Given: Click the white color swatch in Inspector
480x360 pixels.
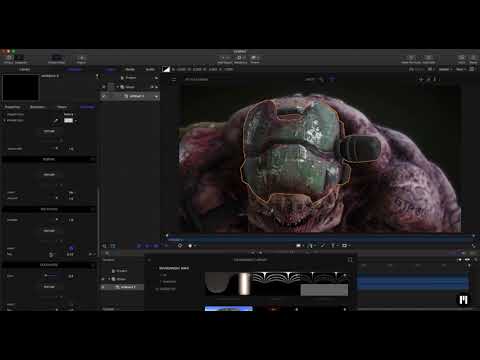Looking at the screenshot, I should (x=68, y=120).
